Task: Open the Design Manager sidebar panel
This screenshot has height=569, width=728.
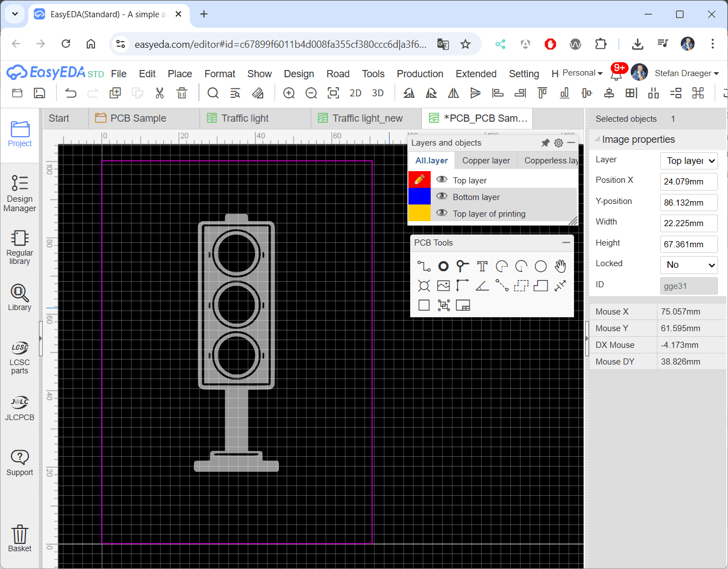Action: [x=19, y=193]
